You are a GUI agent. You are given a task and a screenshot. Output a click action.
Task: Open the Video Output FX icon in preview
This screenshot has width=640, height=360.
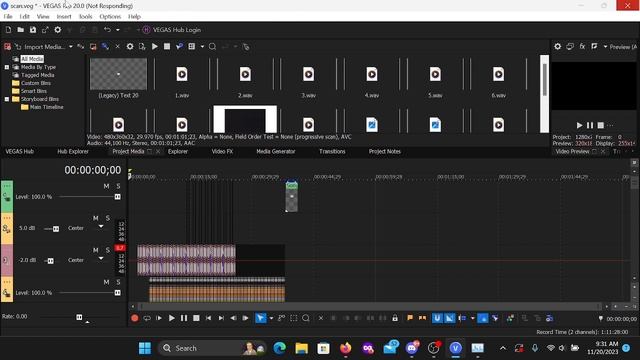(582, 47)
